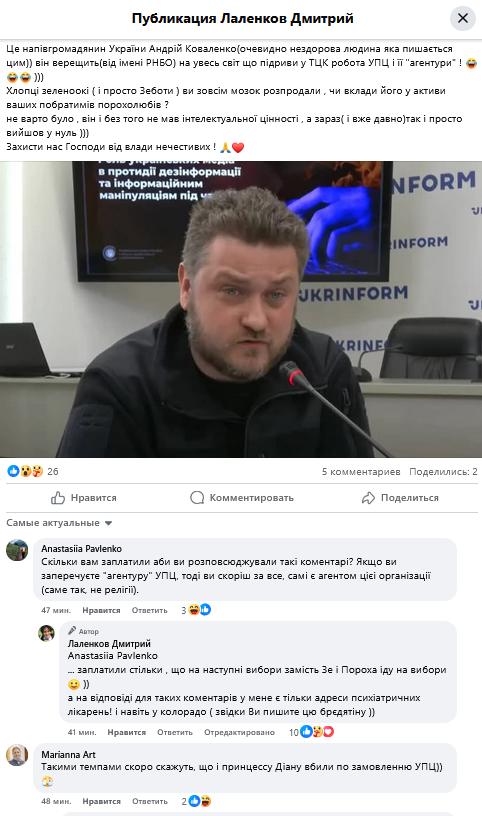Open the post's video image thumbnail

(x=241, y=310)
